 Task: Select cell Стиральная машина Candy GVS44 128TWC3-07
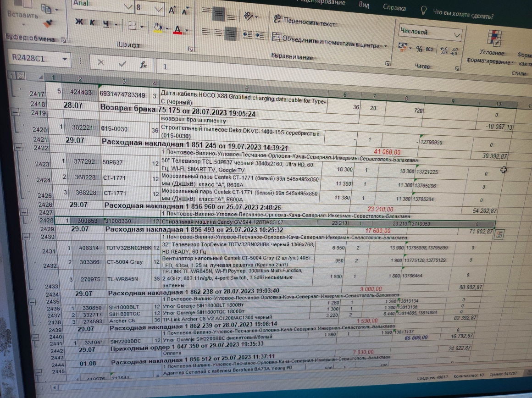[238, 222]
